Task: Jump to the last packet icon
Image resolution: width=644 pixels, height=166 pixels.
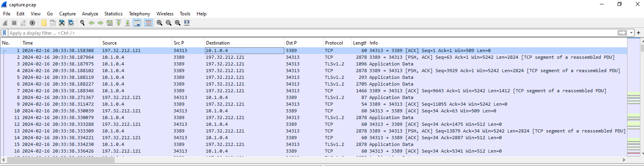Action: tap(128, 23)
